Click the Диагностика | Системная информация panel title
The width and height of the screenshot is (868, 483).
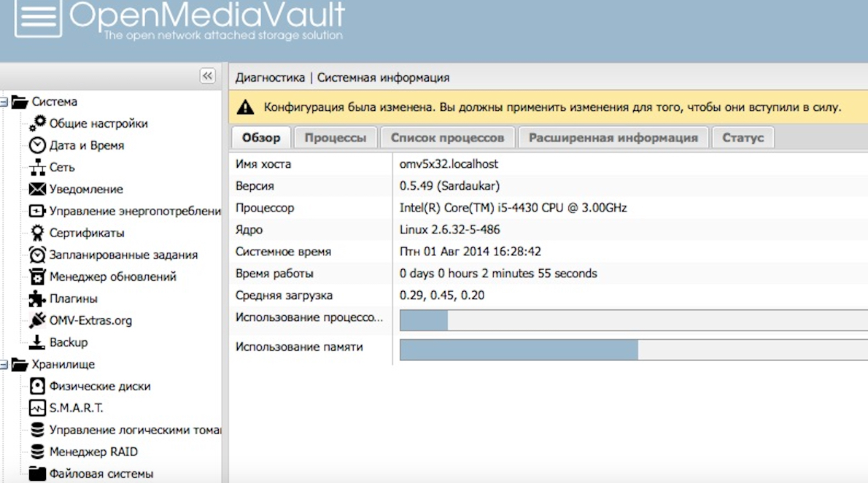(342, 77)
